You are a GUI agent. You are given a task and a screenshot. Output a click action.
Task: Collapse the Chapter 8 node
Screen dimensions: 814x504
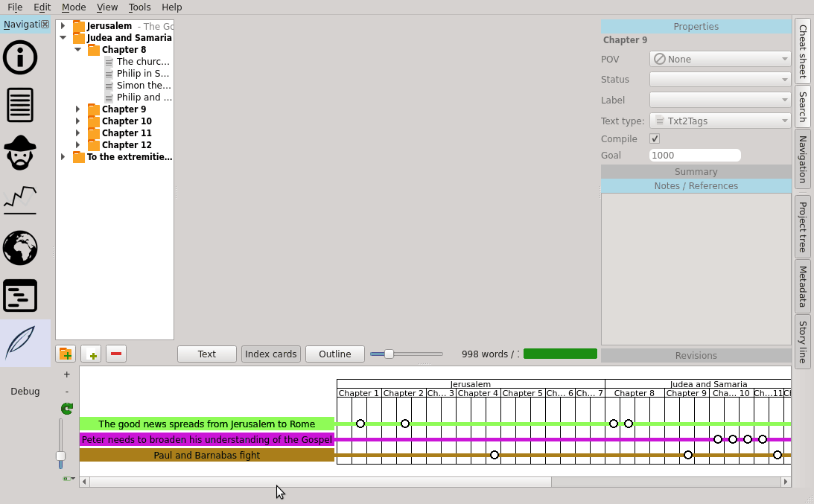(x=78, y=49)
